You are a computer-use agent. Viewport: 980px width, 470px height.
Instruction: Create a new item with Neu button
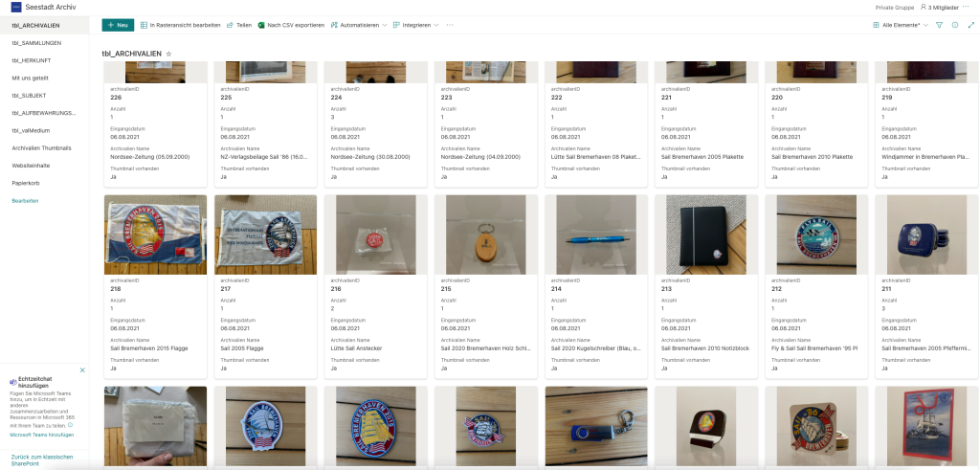118,25
